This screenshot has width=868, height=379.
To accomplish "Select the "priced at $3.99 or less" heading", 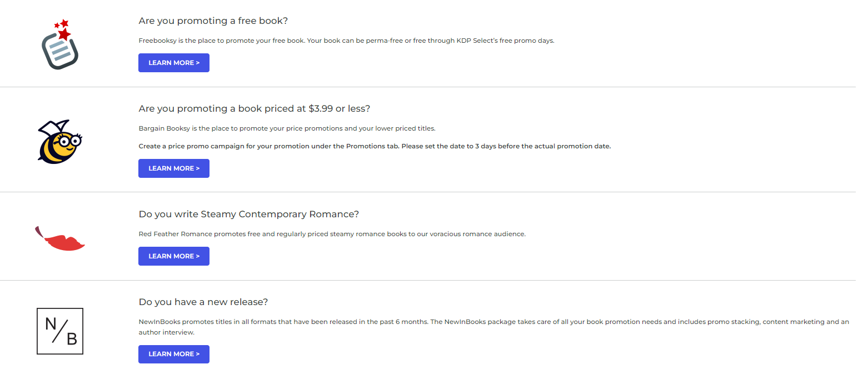I will 255,109.
